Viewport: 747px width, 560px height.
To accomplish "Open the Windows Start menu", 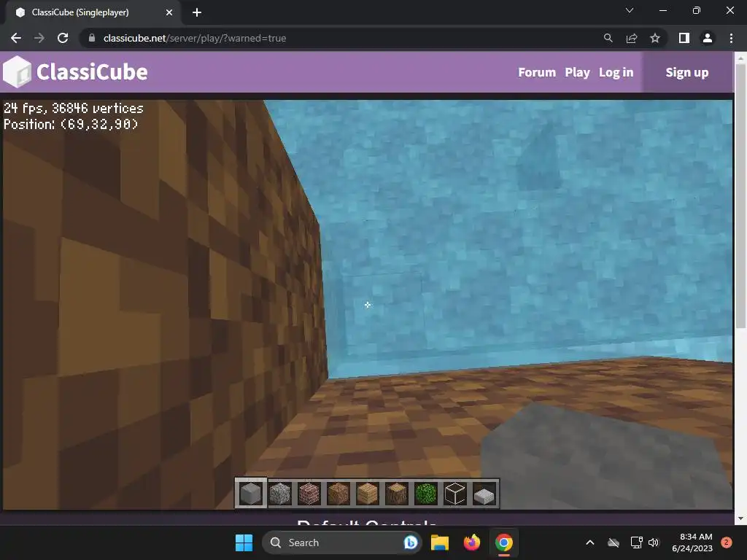I will pos(244,542).
